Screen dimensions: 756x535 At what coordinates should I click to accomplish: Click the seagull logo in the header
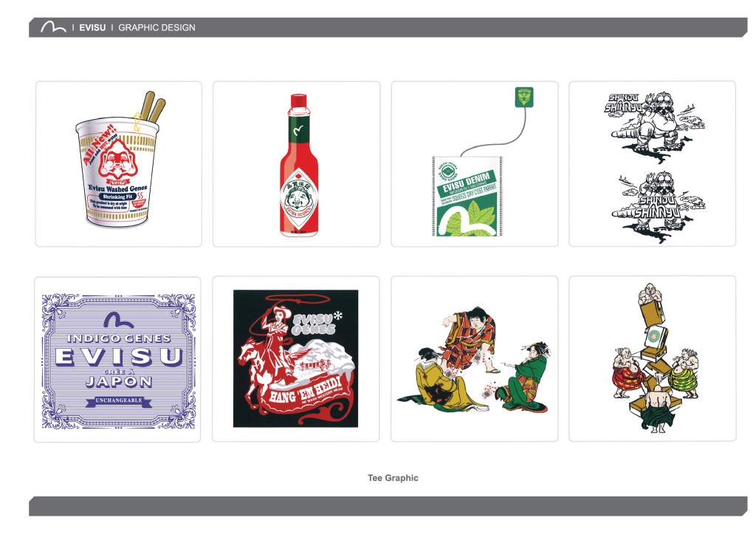click(53, 27)
